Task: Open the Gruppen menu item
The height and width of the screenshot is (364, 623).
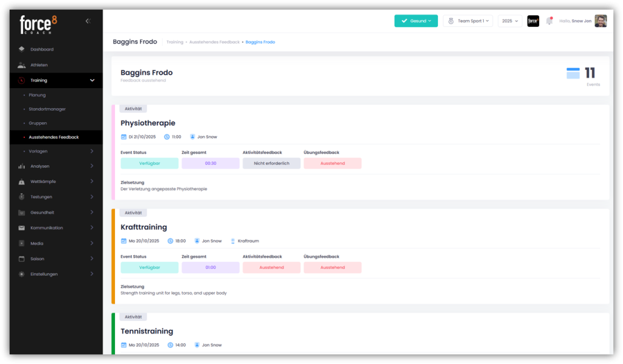Action: click(x=38, y=123)
